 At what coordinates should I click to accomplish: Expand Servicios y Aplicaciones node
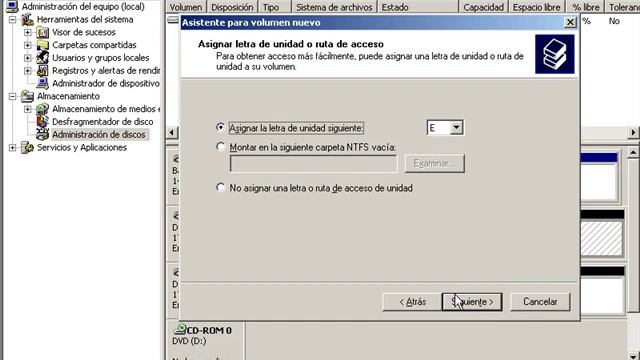pyautogui.click(x=13, y=147)
